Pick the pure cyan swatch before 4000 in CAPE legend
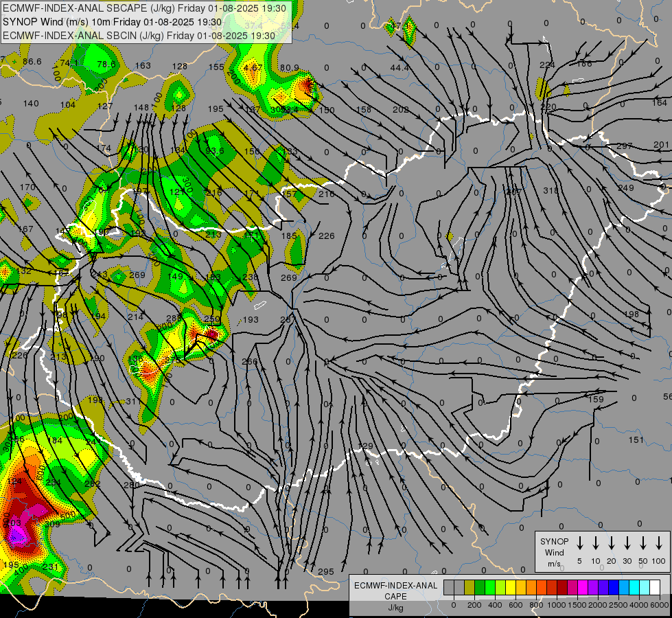 [x=634, y=588]
